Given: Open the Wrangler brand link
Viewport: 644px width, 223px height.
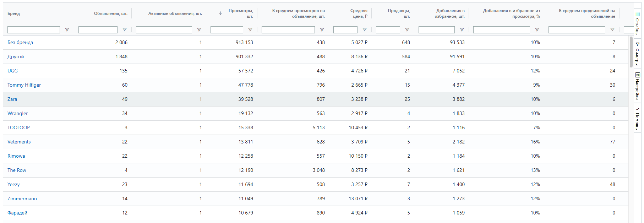Looking at the screenshot, I should tap(18, 113).
